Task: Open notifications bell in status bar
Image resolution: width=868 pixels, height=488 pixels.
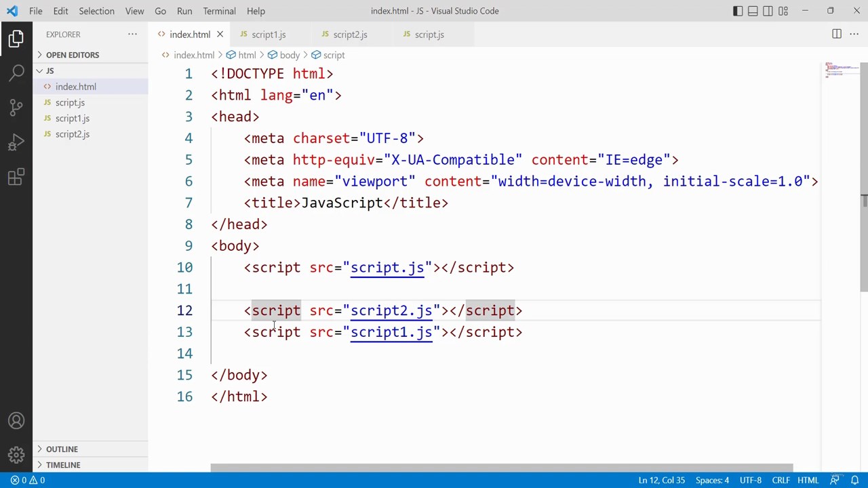Action: click(854, 481)
